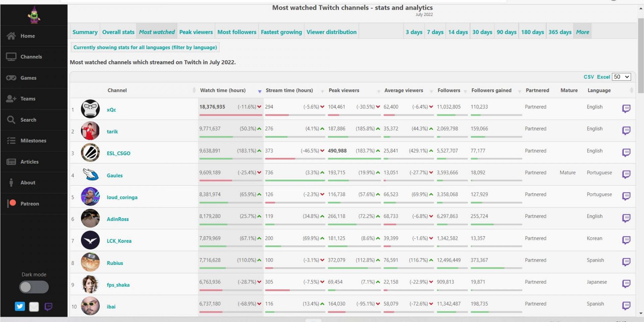Select the Most followers tab
Image resolution: width=644 pixels, height=322 pixels.
click(236, 32)
